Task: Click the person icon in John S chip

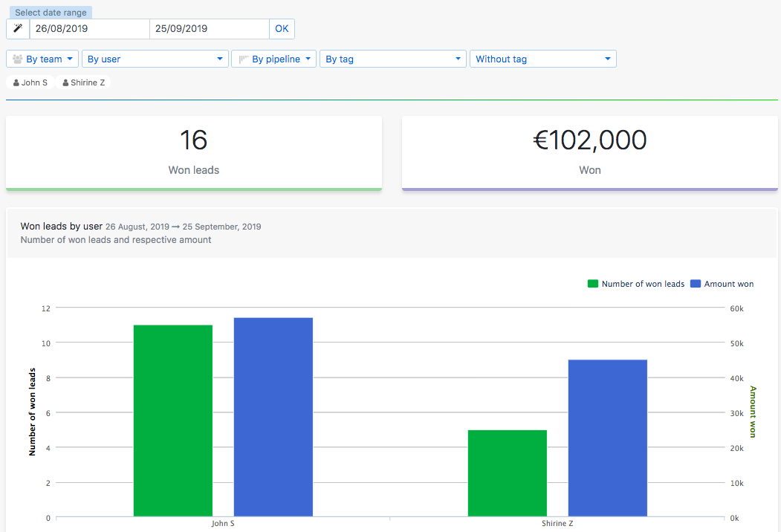Action: (16, 82)
